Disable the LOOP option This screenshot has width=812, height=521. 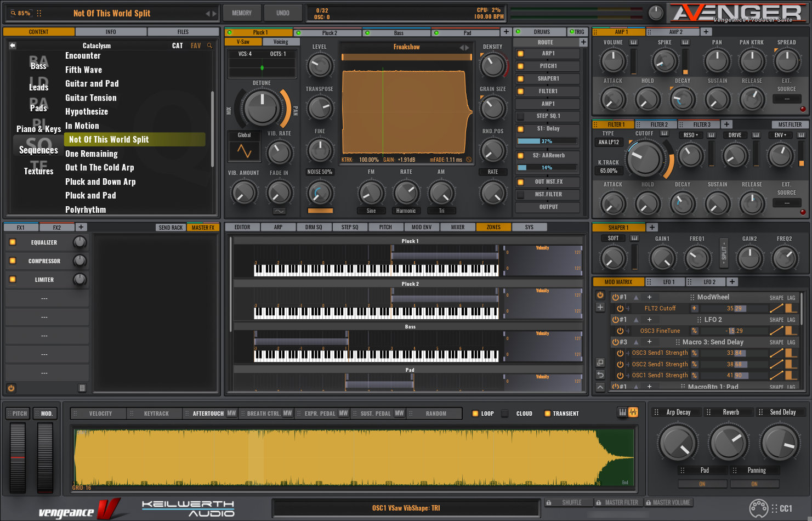pyautogui.click(x=475, y=414)
